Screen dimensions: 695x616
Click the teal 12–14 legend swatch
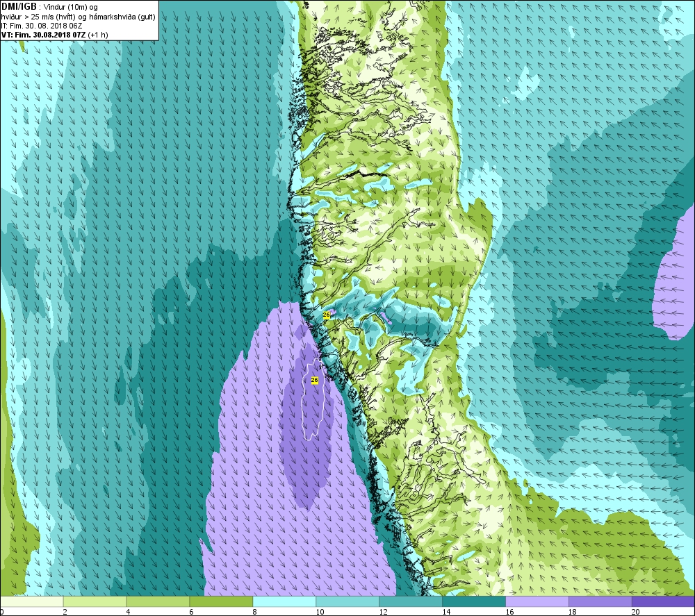[411, 601]
